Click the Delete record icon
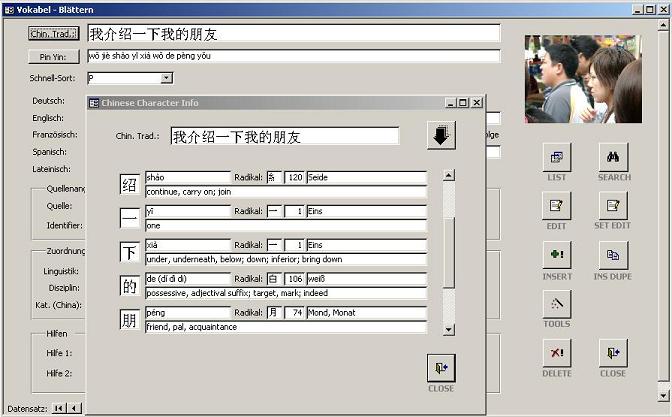Viewport: 672px width, 417px height. point(556,352)
